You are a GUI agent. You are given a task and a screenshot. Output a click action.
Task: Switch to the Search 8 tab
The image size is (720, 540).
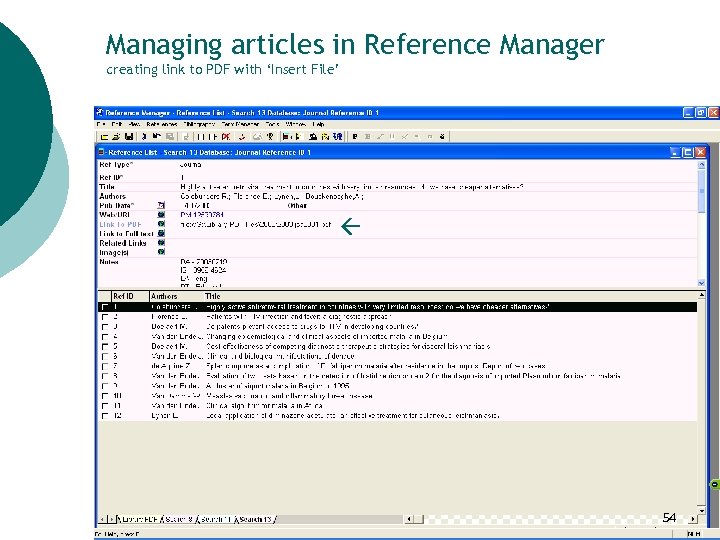pos(179,519)
